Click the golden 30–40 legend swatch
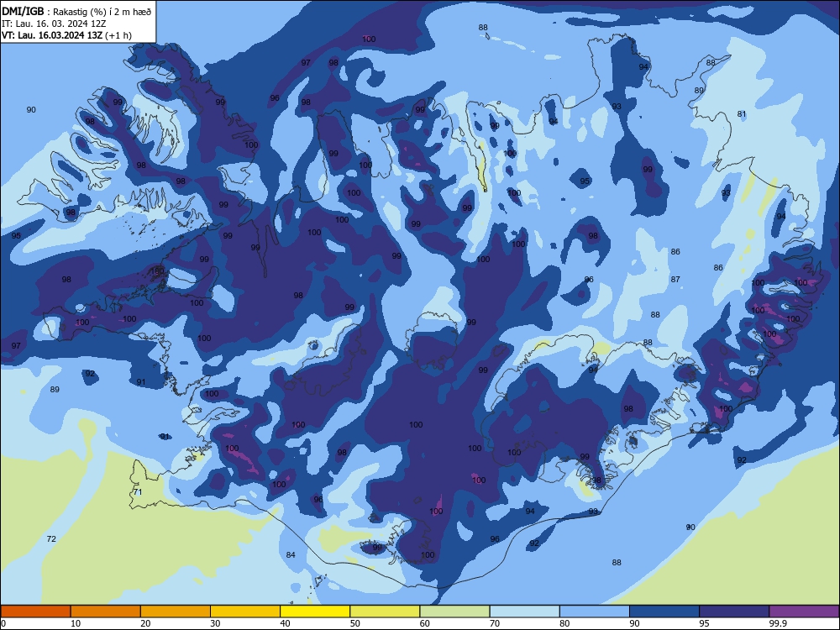 pyautogui.click(x=245, y=612)
